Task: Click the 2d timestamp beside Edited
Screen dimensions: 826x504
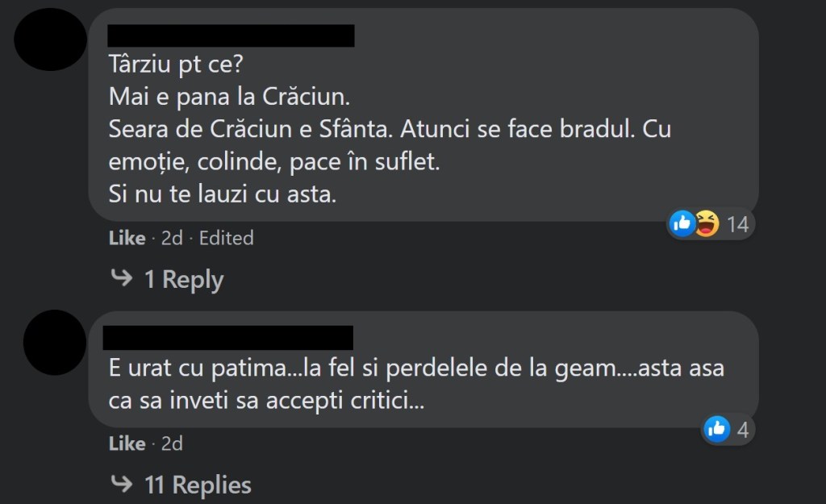Action: click(172, 238)
